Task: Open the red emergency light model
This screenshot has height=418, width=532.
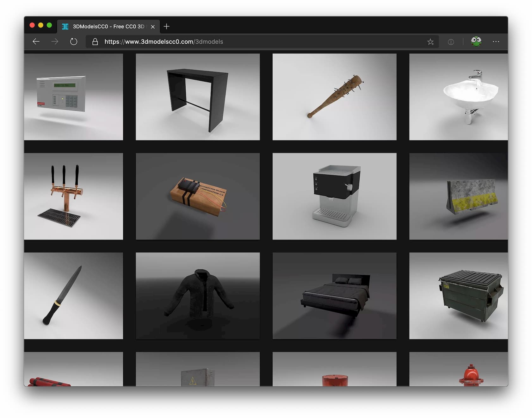Action: click(x=334, y=369)
